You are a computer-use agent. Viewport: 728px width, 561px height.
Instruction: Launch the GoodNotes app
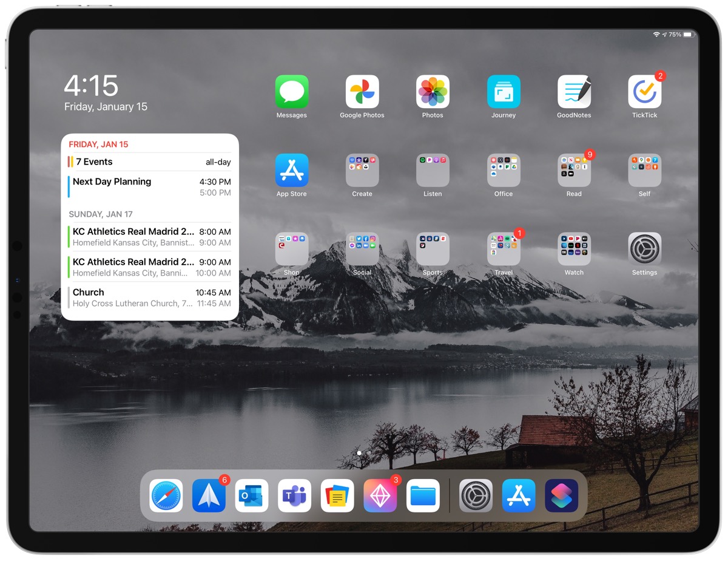(x=574, y=92)
